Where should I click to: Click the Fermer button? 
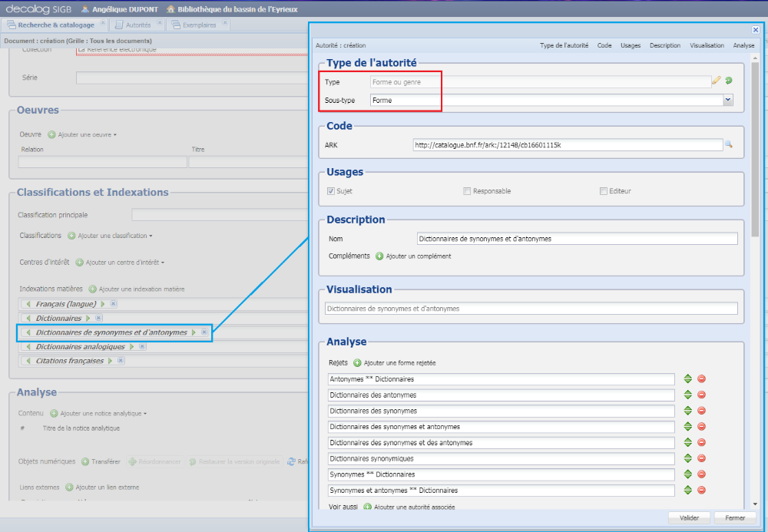[x=735, y=518]
